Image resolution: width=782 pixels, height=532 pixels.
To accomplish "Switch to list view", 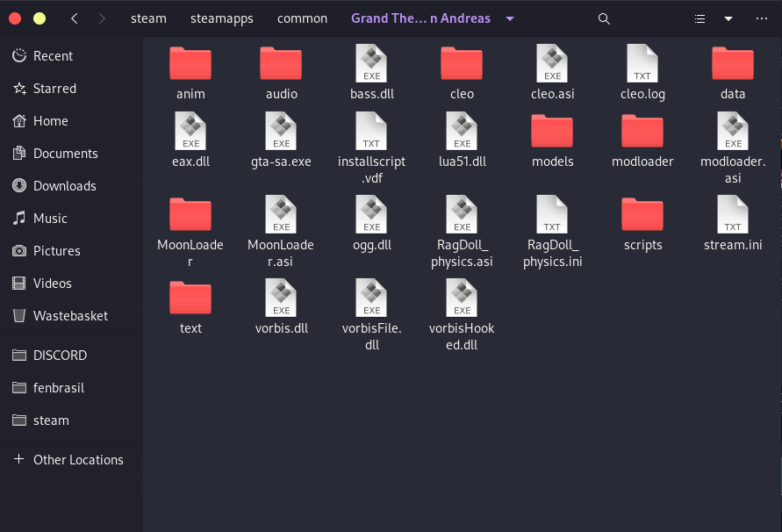I will (699, 19).
